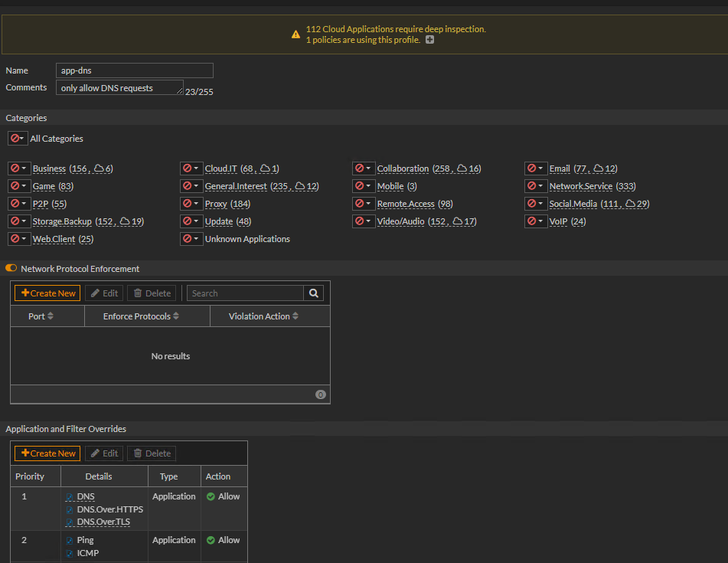Click the yellow warning triangle icon
This screenshot has height=563, width=728.
(295, 34)
